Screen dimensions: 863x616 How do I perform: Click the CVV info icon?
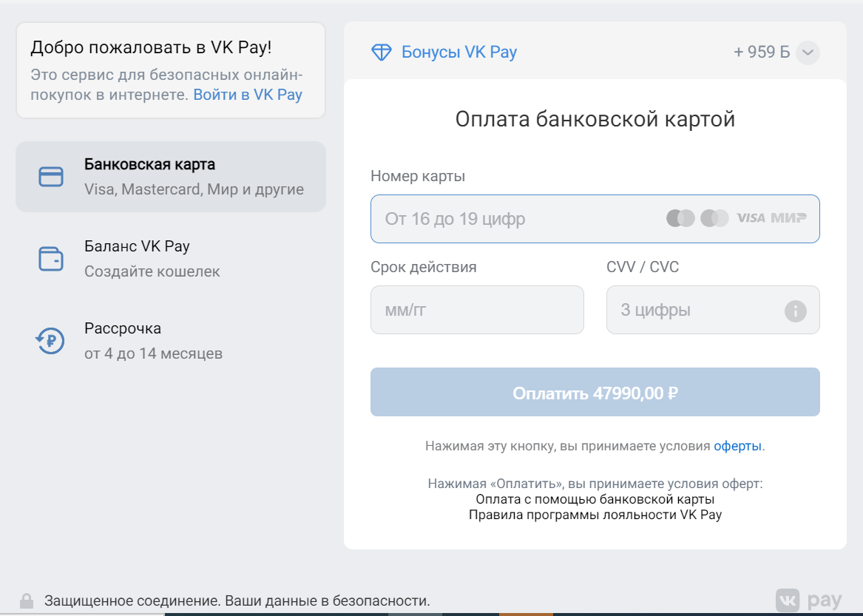795,311
